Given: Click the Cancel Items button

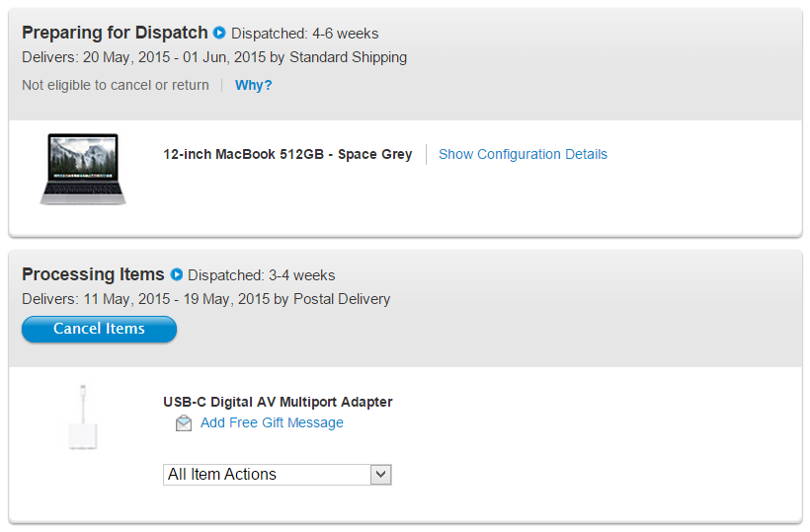Looking at the screenshot, I should (x=99, y=330).
